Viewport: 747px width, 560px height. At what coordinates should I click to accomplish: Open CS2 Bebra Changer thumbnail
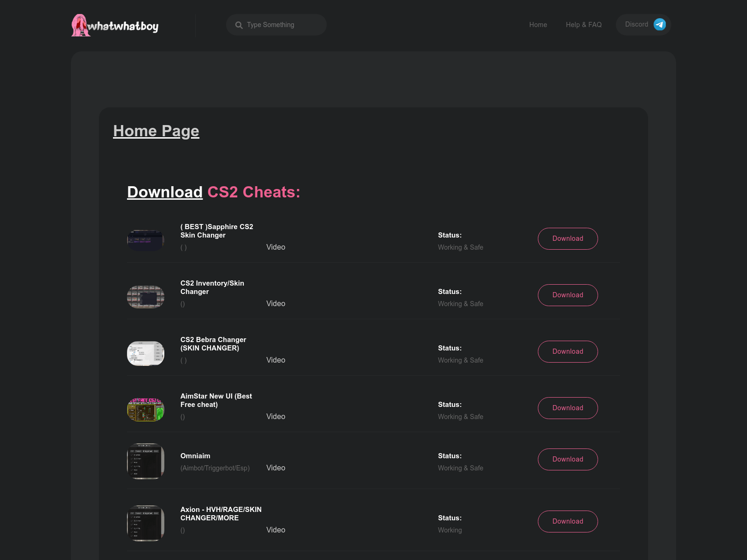[146, 353]
